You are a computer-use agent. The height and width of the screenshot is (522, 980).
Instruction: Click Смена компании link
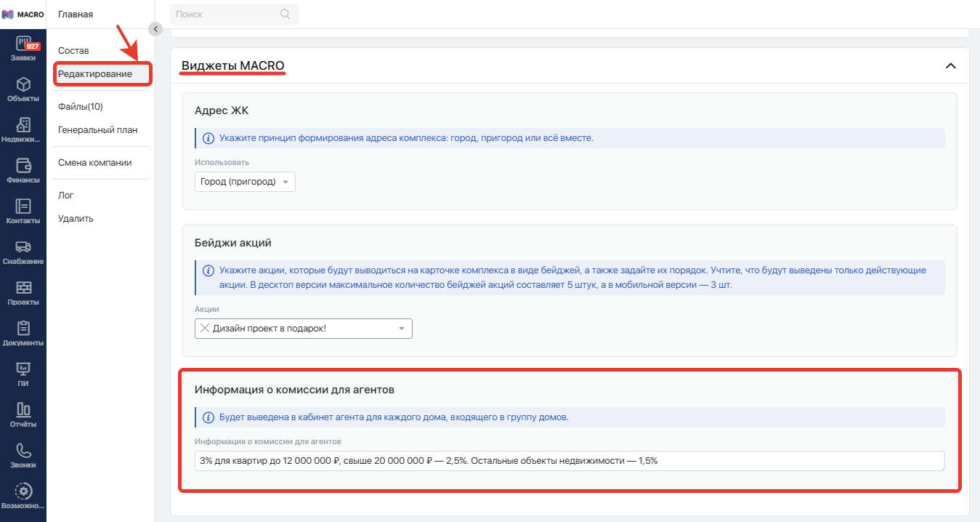[94, 163]
